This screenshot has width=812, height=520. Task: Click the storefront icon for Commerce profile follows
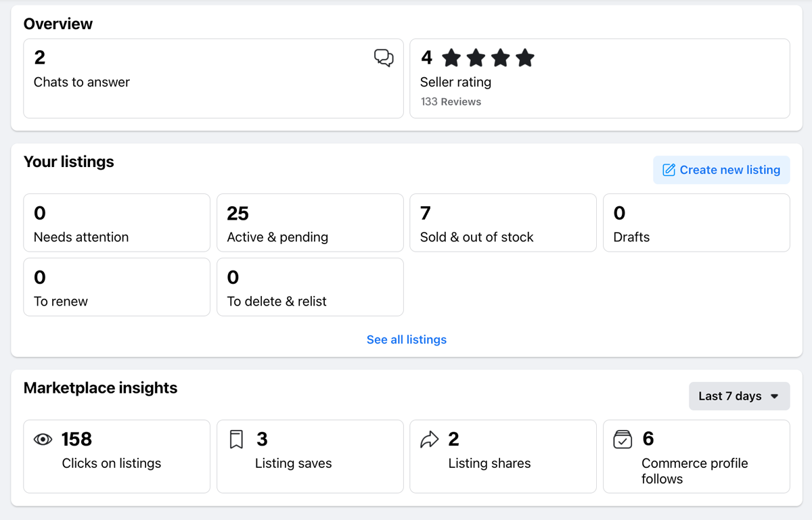click(x=623, y=439)
